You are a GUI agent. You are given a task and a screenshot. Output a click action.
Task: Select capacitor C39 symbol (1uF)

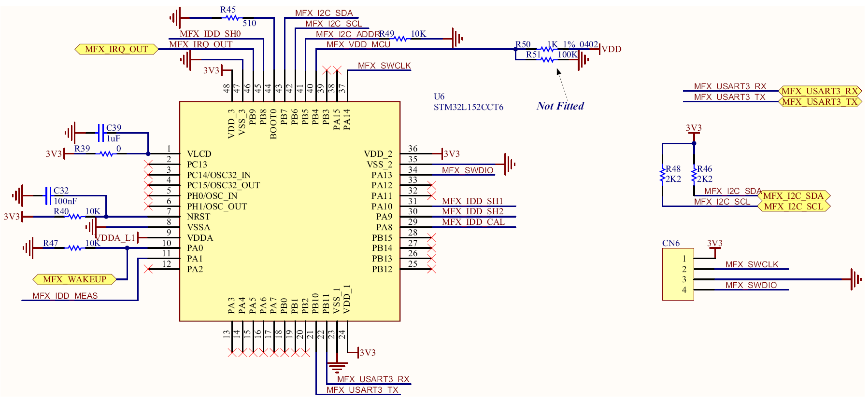100,133
